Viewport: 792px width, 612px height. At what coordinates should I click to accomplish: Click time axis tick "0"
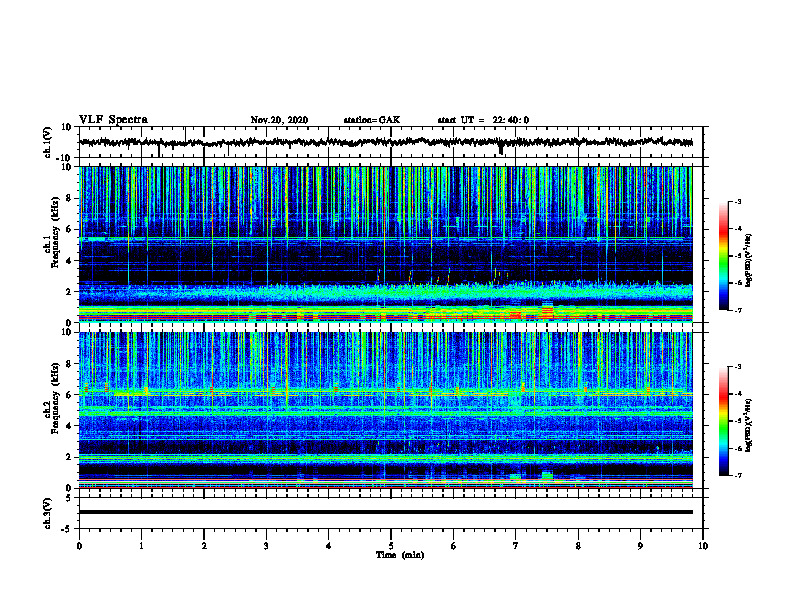79,546
